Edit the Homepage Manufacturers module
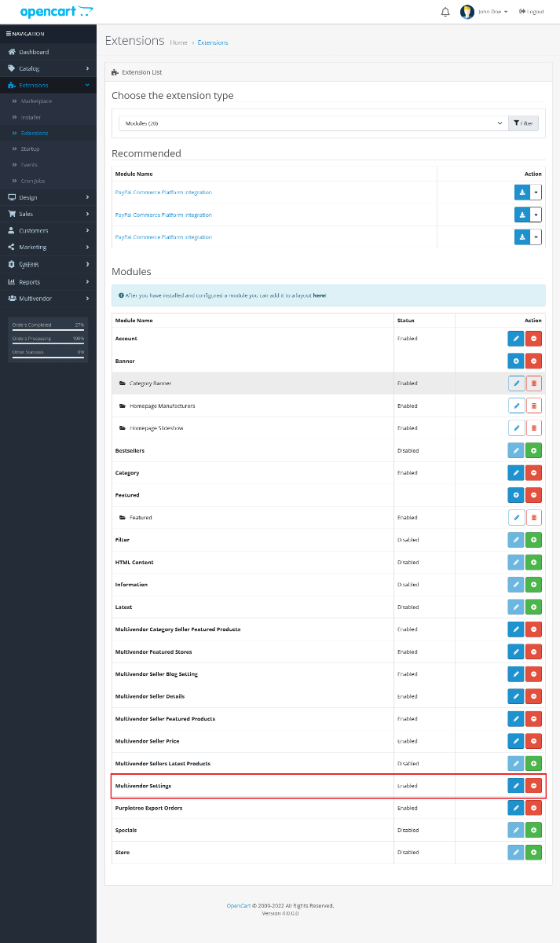560x943 pixels. 516,405
